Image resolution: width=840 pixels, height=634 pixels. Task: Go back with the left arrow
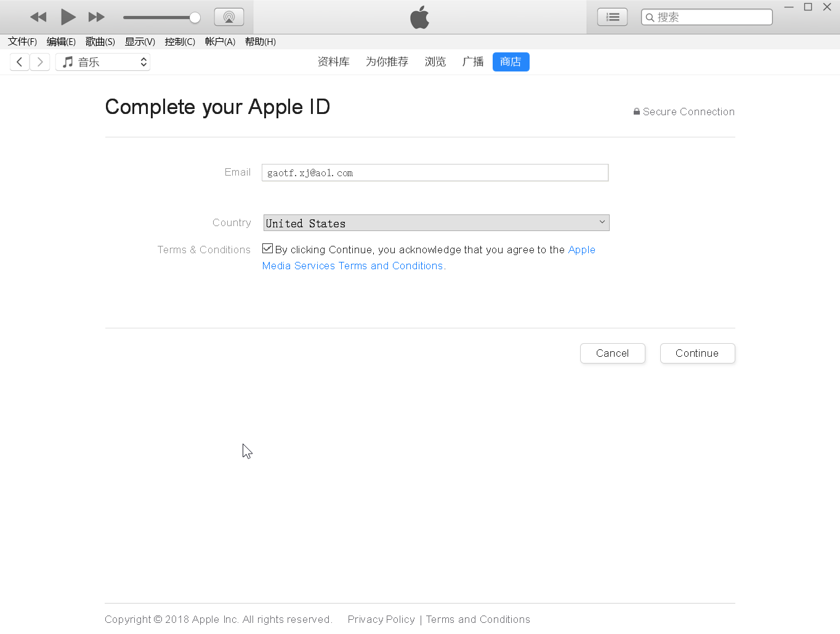pos(20,62)
